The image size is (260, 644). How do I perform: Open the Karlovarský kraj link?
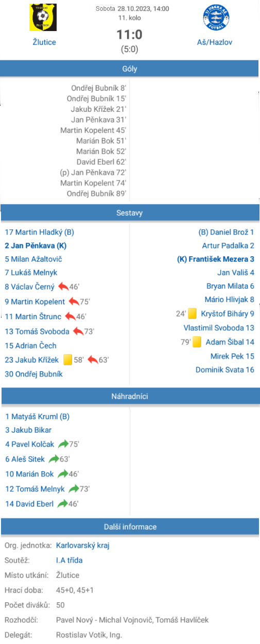coord(82,545)
